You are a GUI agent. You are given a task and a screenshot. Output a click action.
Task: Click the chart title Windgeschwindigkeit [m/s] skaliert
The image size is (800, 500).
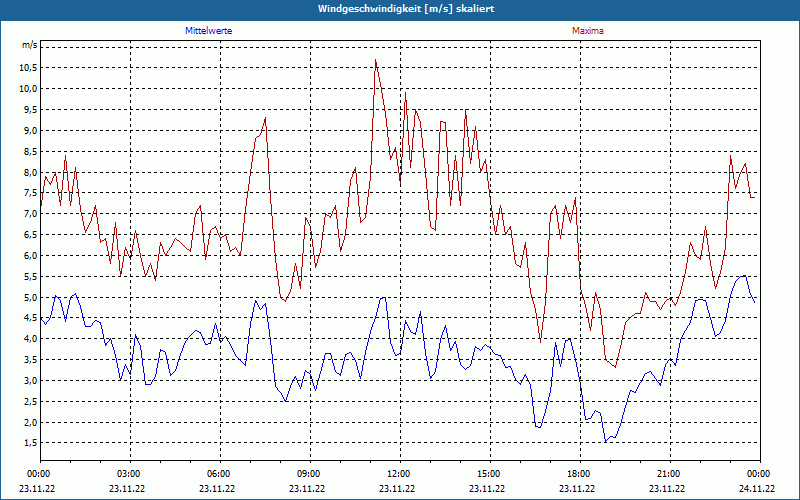406,9
